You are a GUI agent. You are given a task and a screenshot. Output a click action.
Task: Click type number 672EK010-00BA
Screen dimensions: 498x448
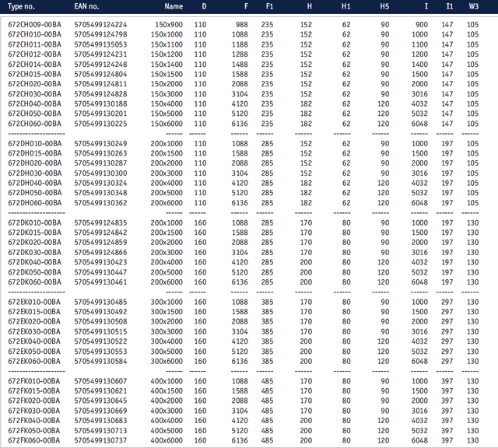click(x=34, y=302)
